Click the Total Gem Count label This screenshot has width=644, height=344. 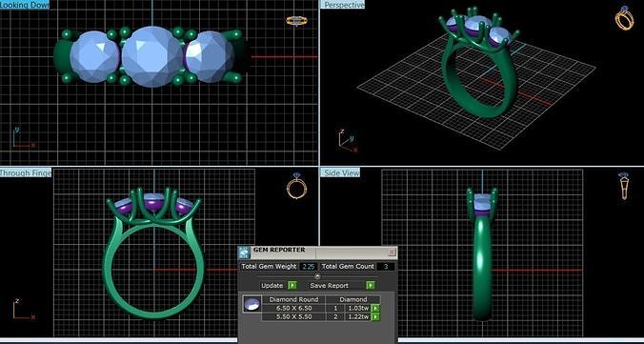tap(348, 266)
